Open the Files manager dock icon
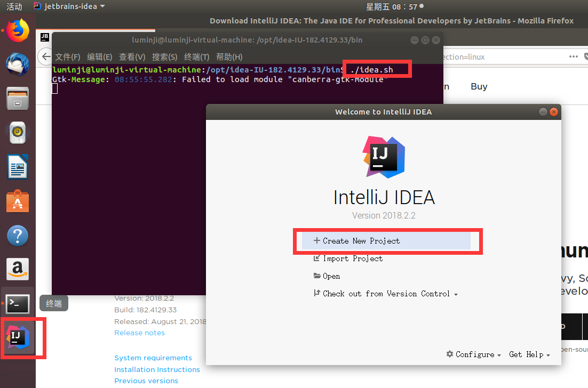Viewport: 588px width, 388px height. (x=18, y=99)
